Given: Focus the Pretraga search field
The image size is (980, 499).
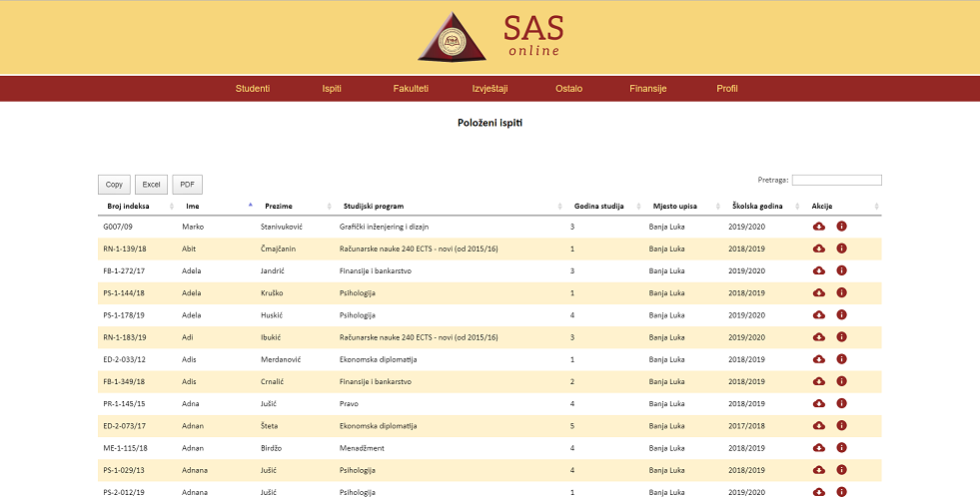Looking at the screenshot, I should pyautogui.click(x=836, y=181).
